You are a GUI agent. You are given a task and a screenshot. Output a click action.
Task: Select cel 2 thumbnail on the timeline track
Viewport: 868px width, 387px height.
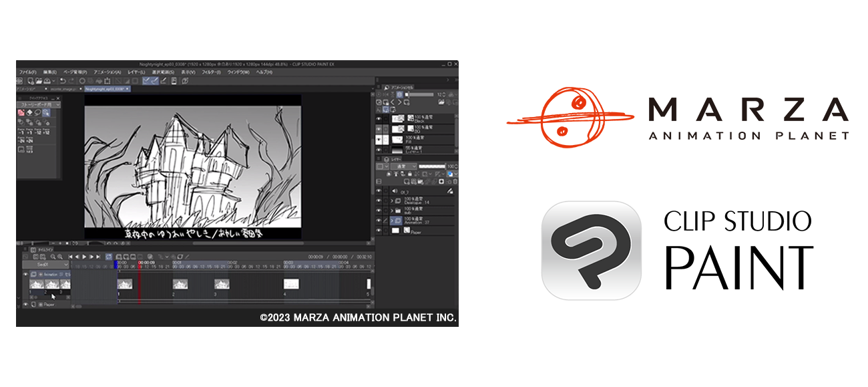click(x=180, y=284)
